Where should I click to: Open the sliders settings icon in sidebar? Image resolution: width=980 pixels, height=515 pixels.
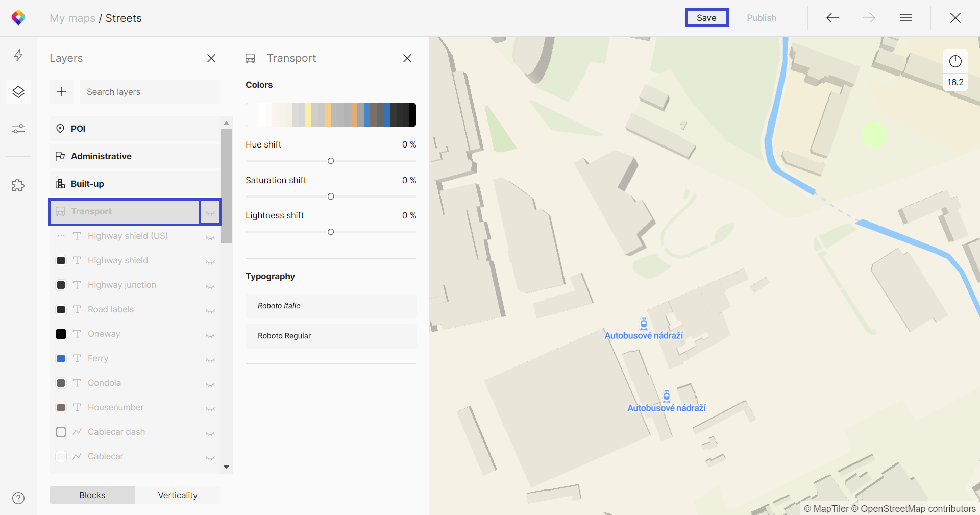tap(18, 129)
